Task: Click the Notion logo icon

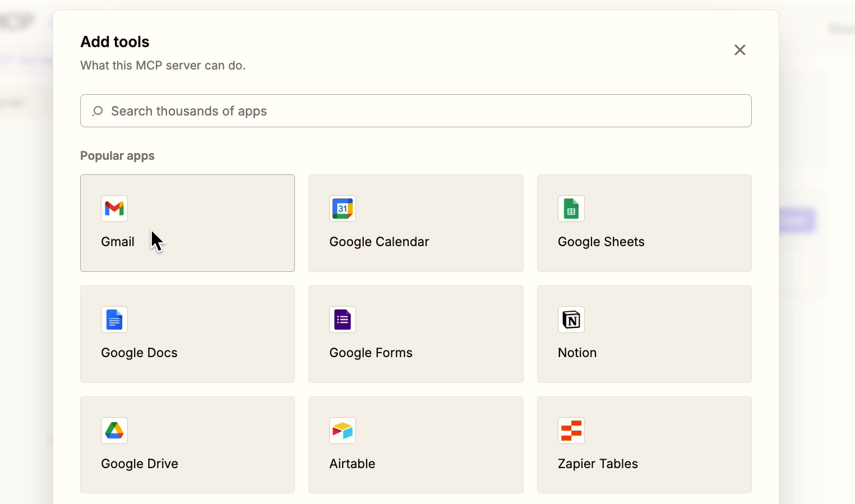Action: 571,320
